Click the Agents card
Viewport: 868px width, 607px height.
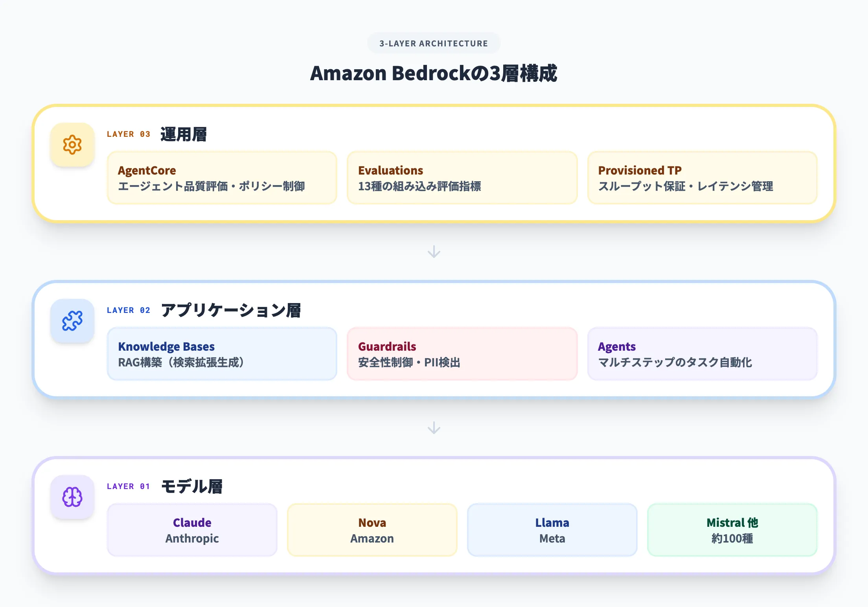(x=702, y=354)
